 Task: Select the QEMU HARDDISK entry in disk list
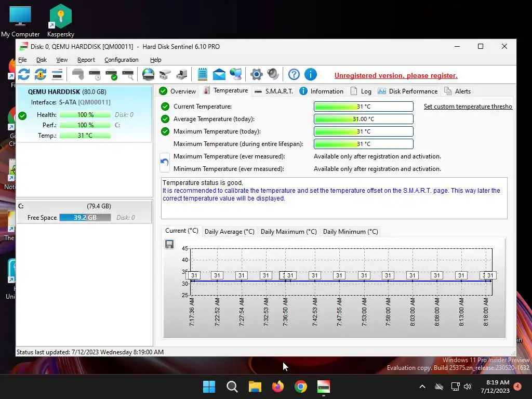point(84,114)
